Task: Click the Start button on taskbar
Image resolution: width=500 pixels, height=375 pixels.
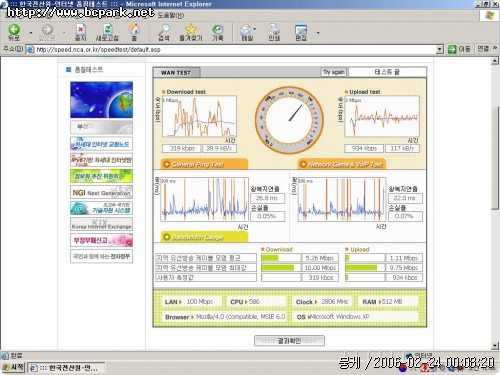Action: tap(13, 367)
